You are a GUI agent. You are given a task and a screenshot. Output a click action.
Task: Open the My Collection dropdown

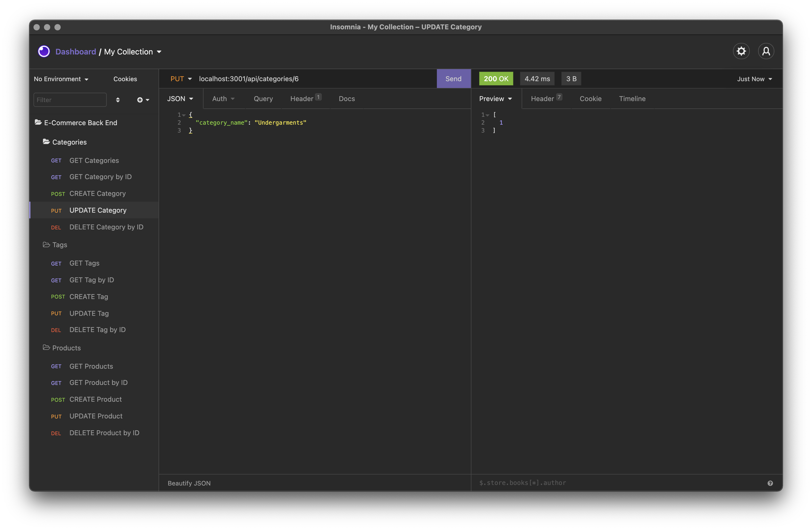click(133, 52)
